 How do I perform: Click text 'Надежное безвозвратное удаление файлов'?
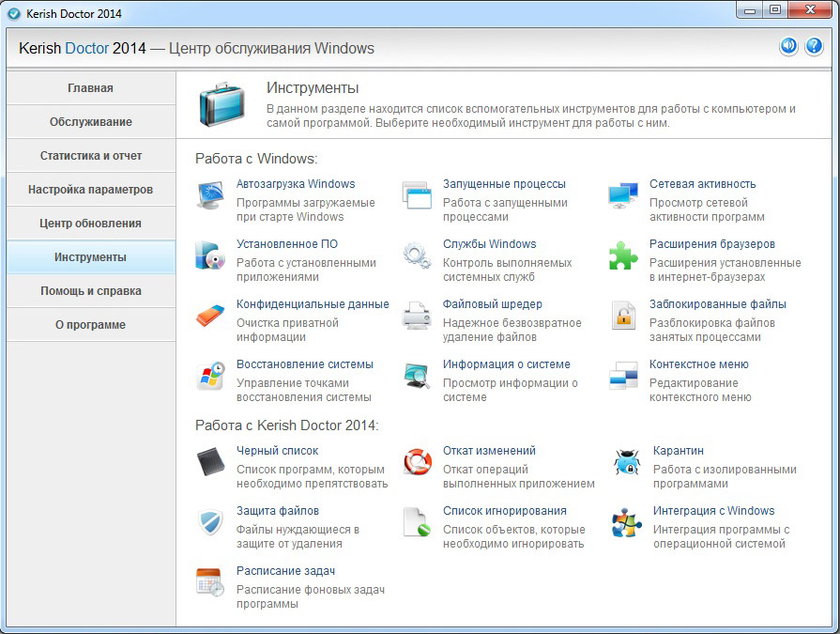click(512, 330)
